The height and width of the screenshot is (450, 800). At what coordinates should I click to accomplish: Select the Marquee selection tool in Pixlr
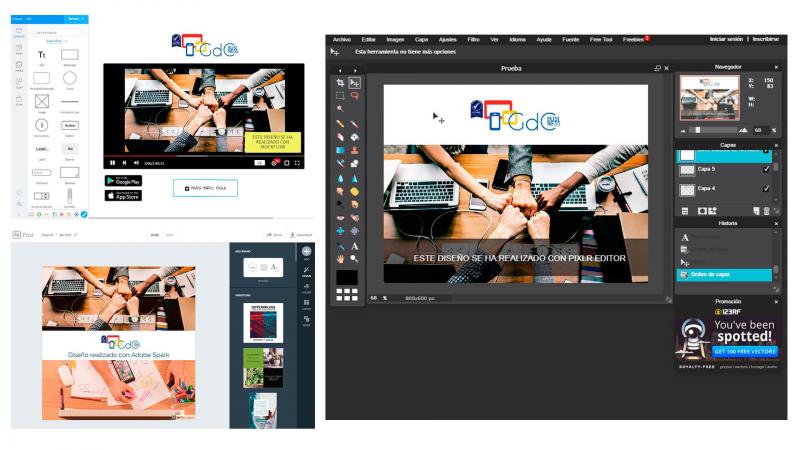(340, 95)
